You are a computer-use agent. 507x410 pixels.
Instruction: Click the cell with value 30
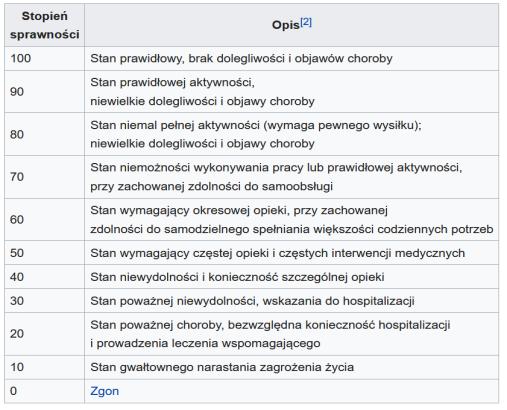(45, 301)
